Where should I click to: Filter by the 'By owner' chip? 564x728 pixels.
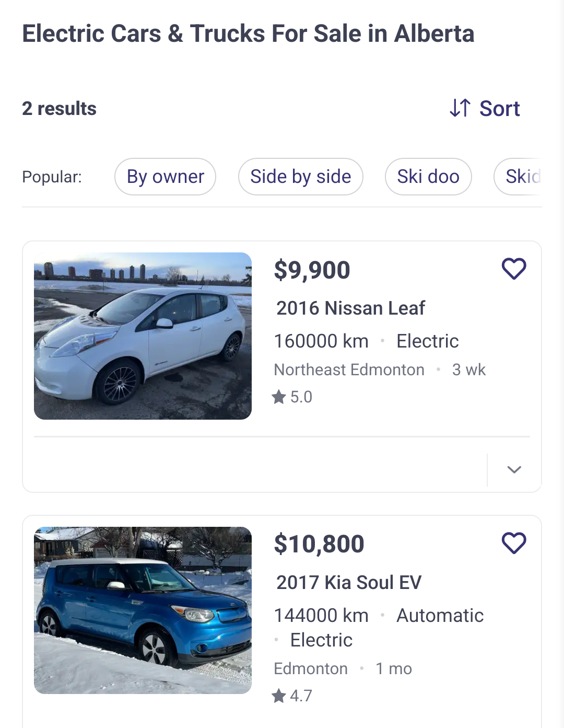(x=165, y=177)
